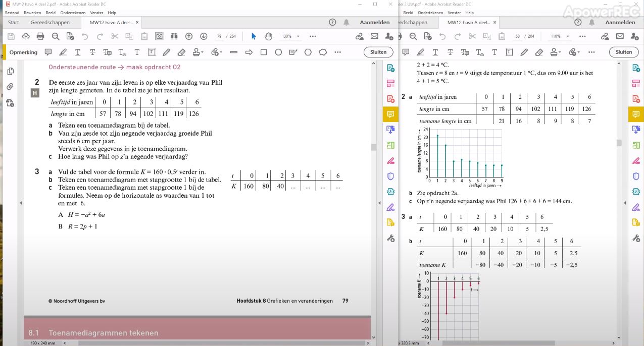Take a snapshot with the camera tool

pyautogui.click(x=159, y=36)
